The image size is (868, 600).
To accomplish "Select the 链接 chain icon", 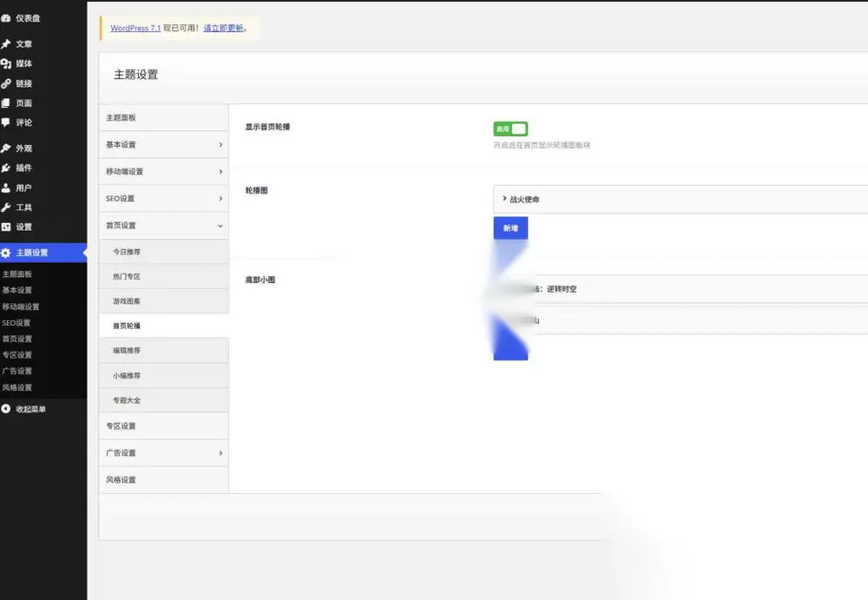I will point(6,83).
